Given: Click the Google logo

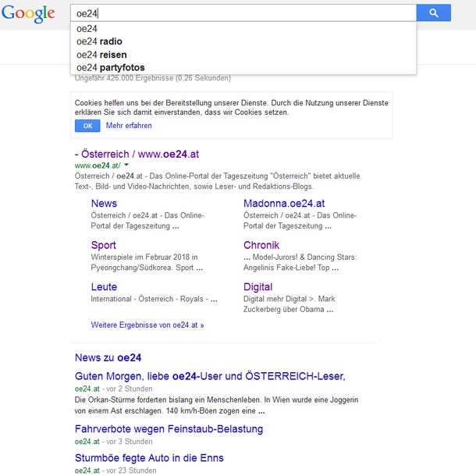Looking at the screenshot, I should (x=28, y=13).
